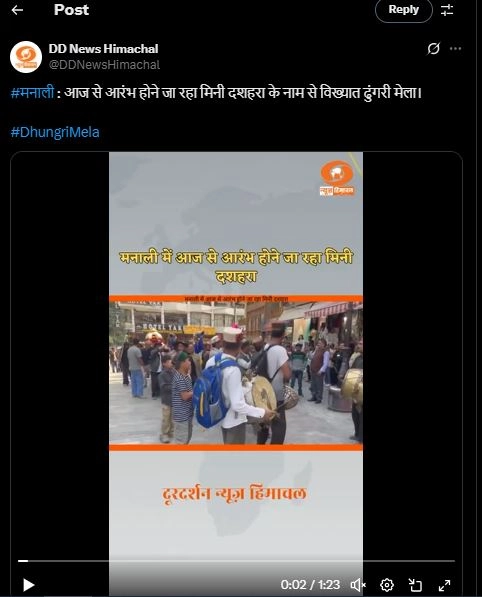Screen dimensions: 482x597
Task: Play the video
Action: tap(29, 585)
